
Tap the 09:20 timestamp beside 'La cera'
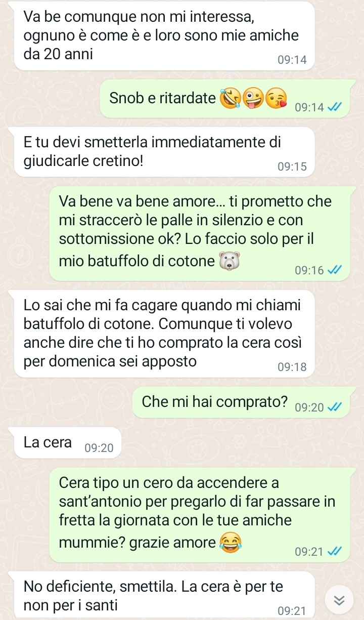[100, 448]
